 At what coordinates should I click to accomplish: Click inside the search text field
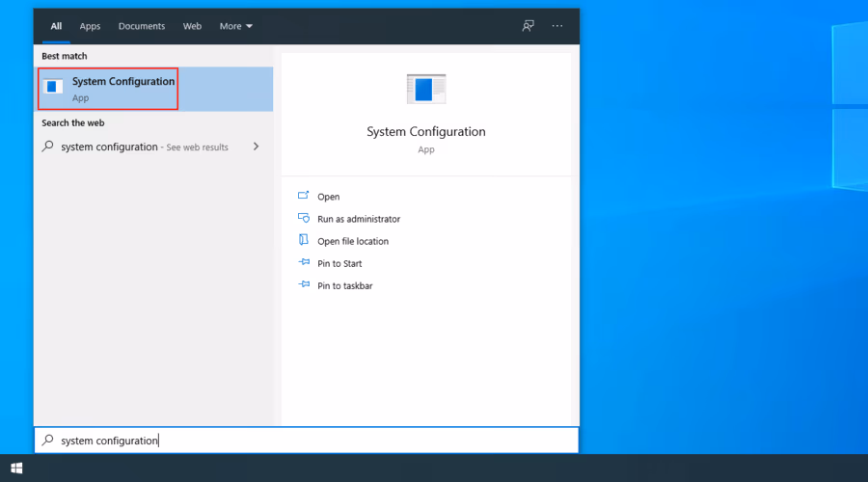click(x=307, y=441)
